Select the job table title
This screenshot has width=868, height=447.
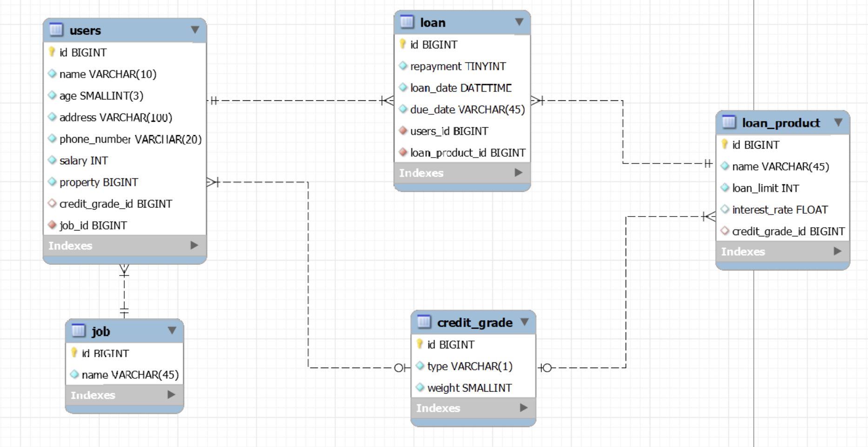(100, 331)
